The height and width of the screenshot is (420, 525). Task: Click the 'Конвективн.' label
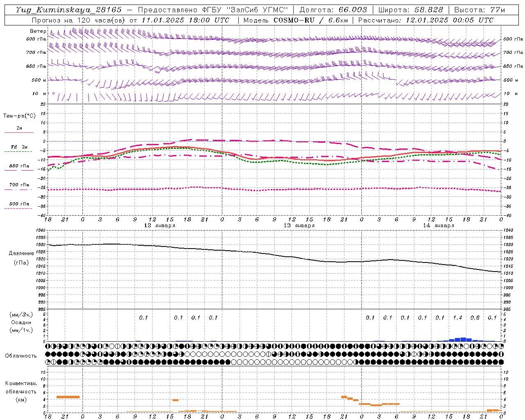[x=21, y=383]
